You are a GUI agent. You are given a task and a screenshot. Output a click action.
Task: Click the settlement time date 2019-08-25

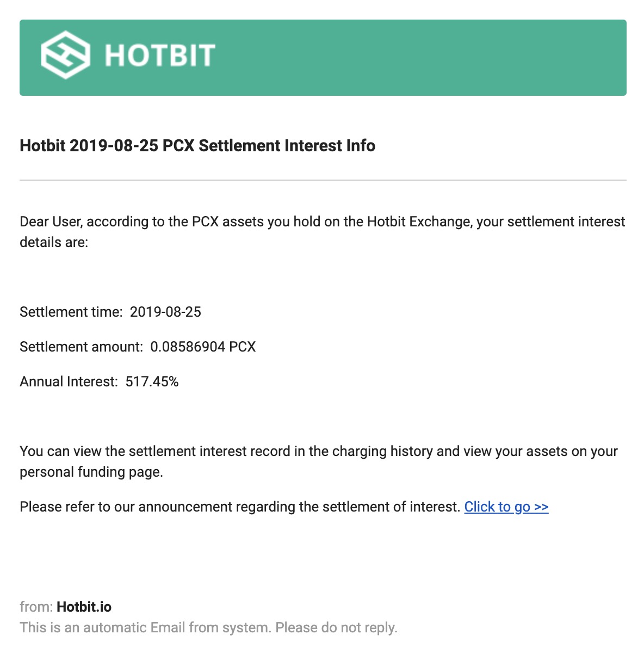[165, 312]
